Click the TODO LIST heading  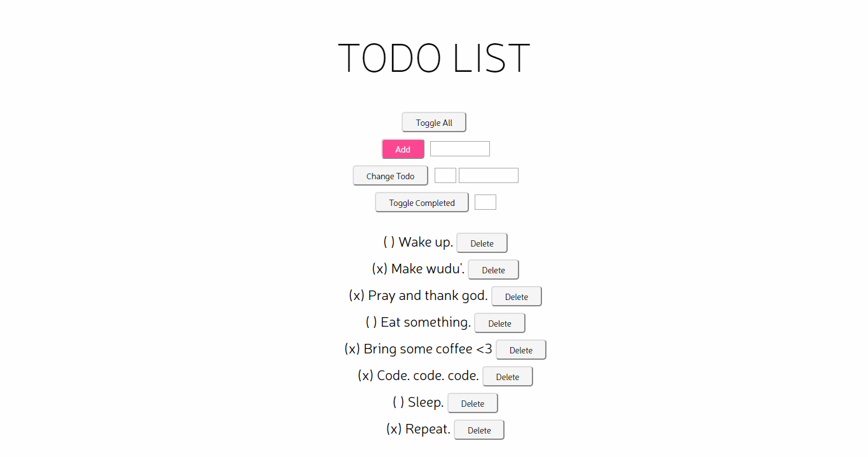[x=434, y=57]
